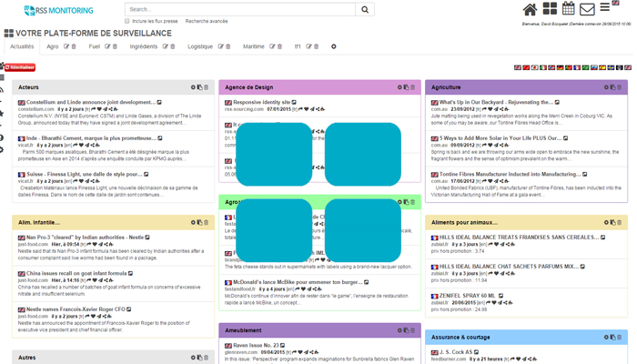Filter by the Portuguese flag
The height and width of the screenshot is (364, 637).
pyautogui.click(x=569, y=67)
